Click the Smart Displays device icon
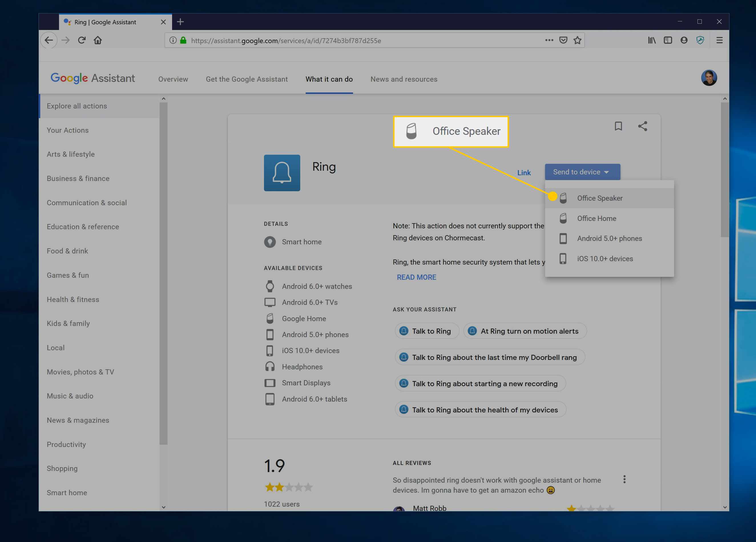Viewport: 756px width, 542px height. (x=269, y=382)
